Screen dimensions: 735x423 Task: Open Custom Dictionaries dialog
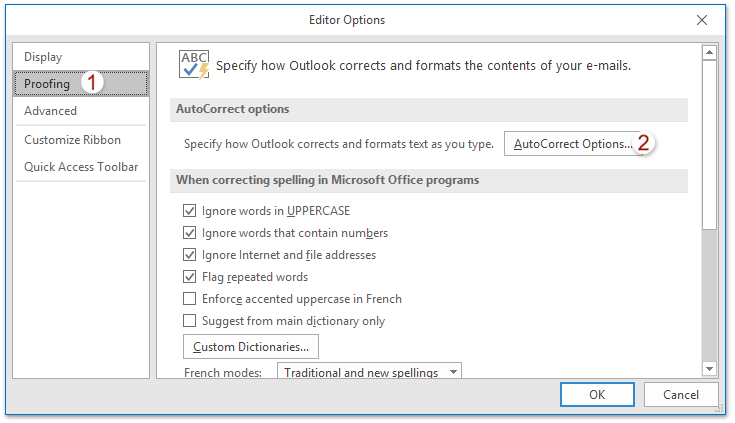[x=250, y=347]
